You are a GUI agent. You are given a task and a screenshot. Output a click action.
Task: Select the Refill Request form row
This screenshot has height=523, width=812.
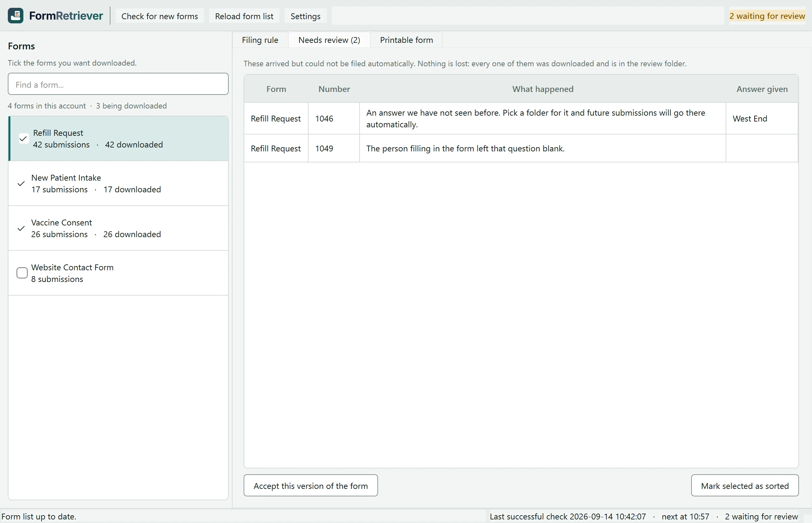(118, 139)
